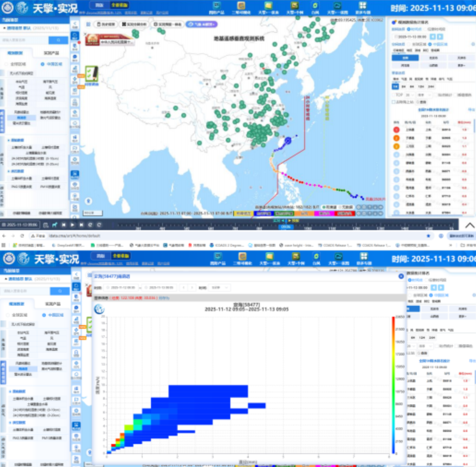Click previous arrow in lower chart dialog
This screenshot has height=467, width=476.
click(183, 287)
